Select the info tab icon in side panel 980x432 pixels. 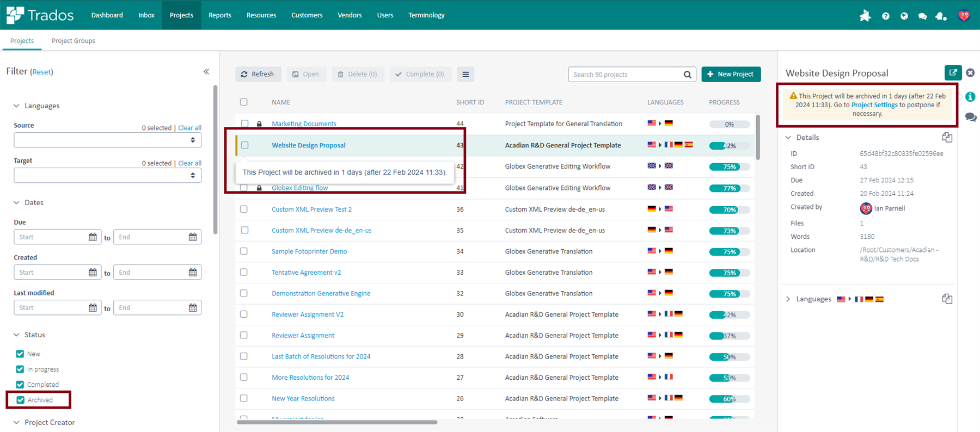[970, 97]
